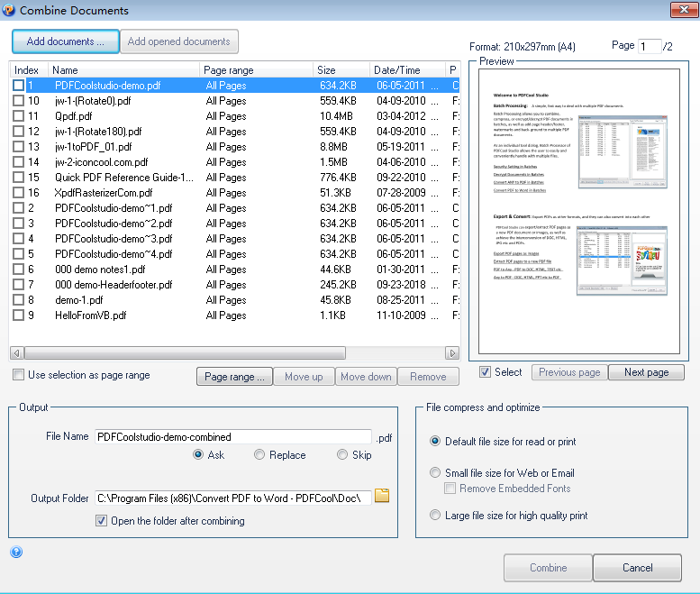Screen dimensions: 700x594
Task: Select 000 demo notes1.pdf row
Action: 235,270
